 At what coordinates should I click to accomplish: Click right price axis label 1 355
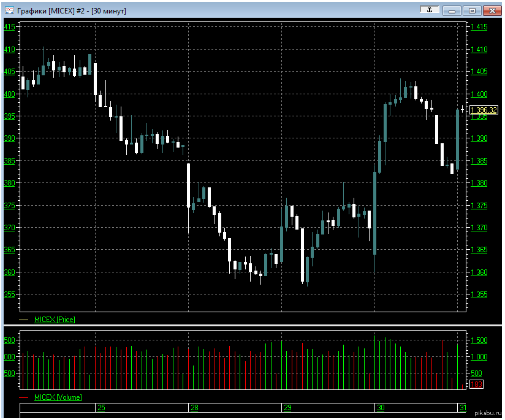point(479,294)
